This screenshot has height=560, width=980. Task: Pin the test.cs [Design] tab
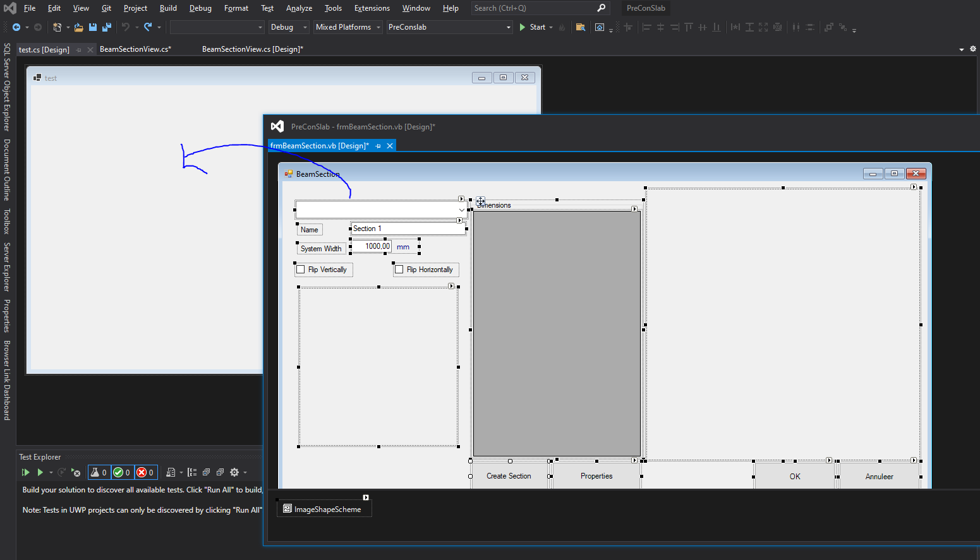pyautogui.click(x=79, y=49)
